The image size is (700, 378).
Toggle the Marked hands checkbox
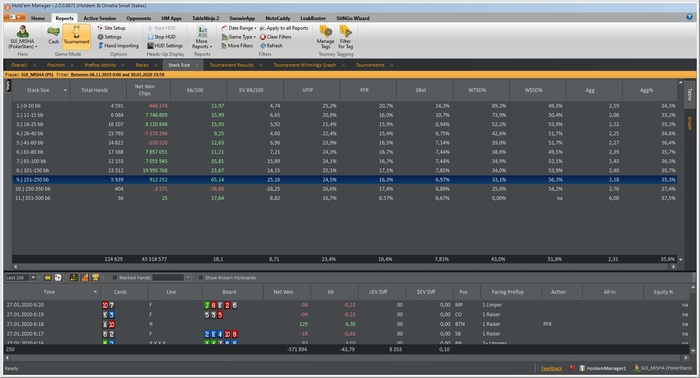coord(115,278)
